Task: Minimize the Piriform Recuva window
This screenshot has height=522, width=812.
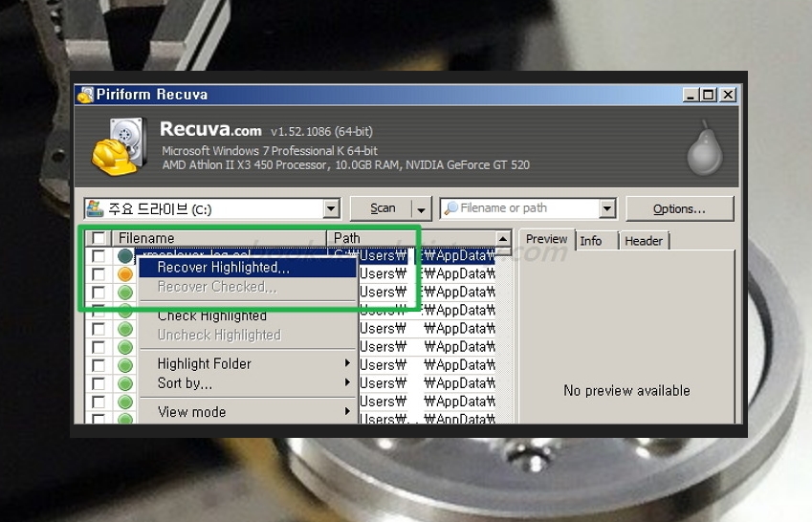Action: pos(691,95)
